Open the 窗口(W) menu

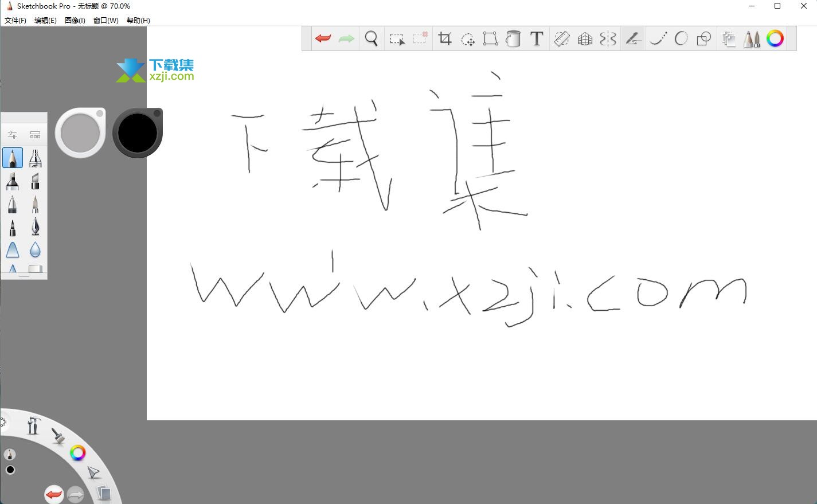(106, 20)
